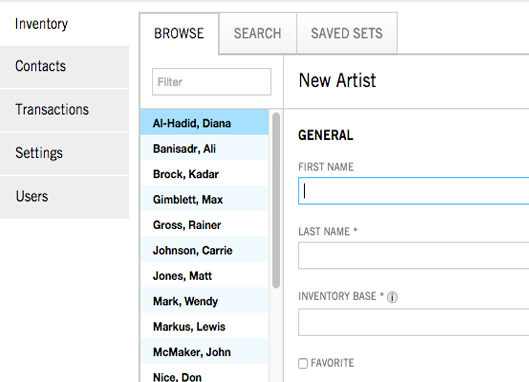The width and height of the screenshot is (529, 382).
Task: Open the Settings sidebar item
Action: pos(64,154)
